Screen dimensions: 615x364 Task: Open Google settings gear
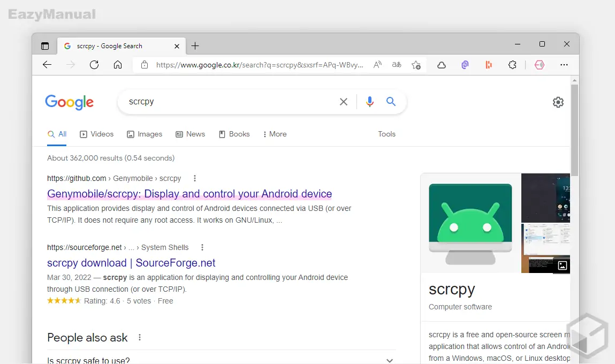[558, 102]
